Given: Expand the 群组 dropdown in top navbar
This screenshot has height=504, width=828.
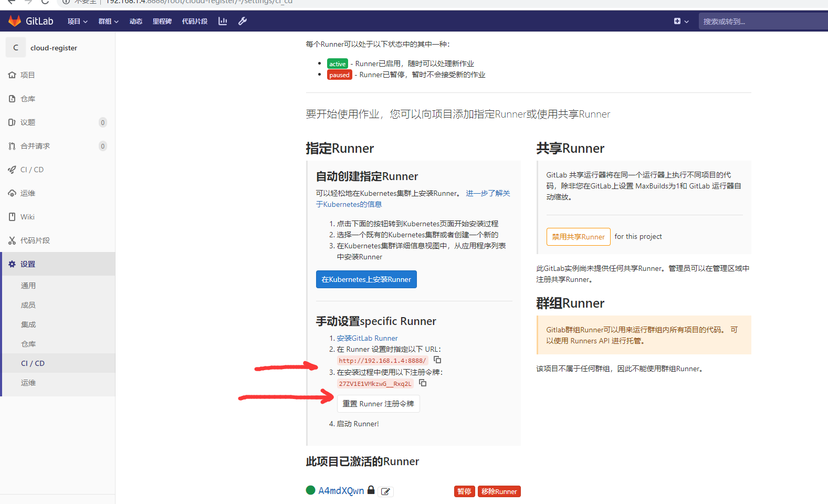Looking at the screenshot, I should tap(109, 21).
